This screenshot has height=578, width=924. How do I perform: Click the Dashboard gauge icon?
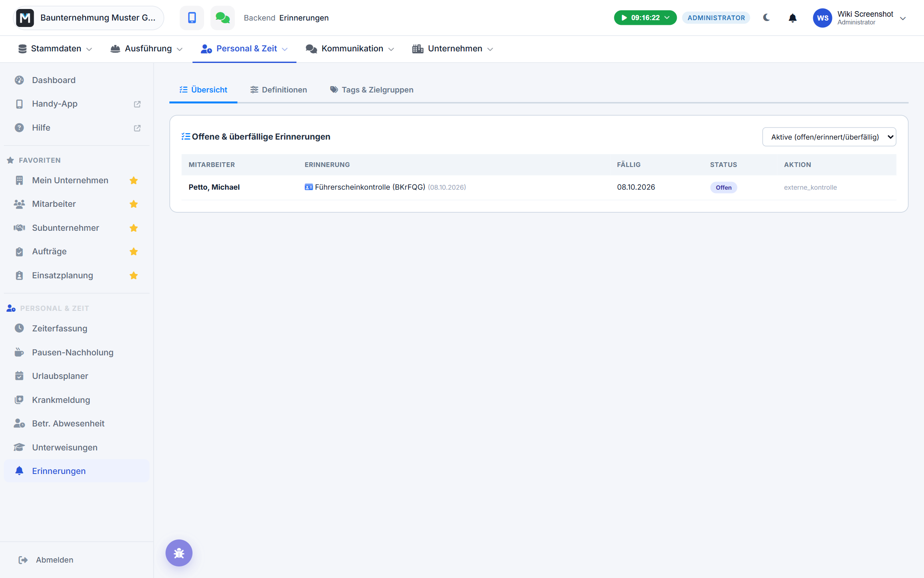click(19, 80)
